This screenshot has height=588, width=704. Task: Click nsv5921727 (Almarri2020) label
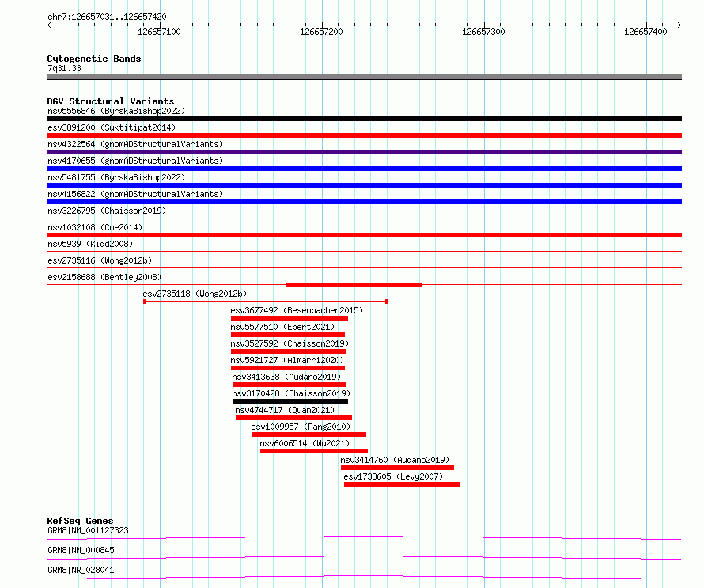[287, 360]
